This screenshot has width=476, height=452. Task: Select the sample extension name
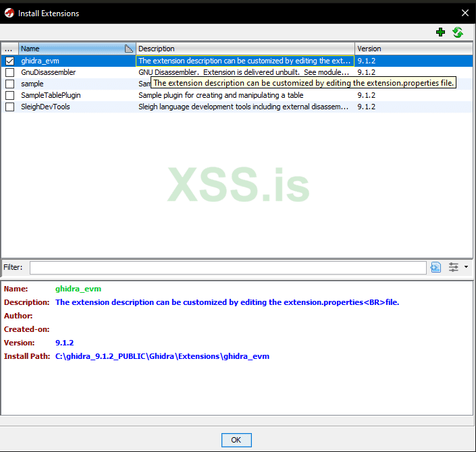(32, 84)
